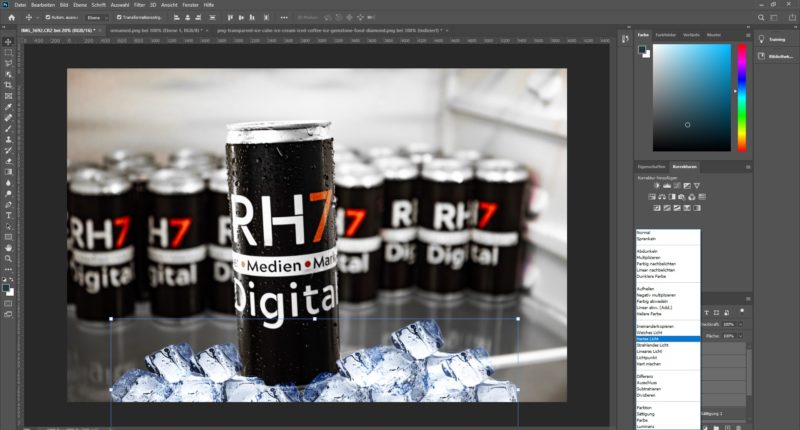This screenshot has width=800, height=430.
Task: Click the hue spectrum slider bar
Action: 741,97
